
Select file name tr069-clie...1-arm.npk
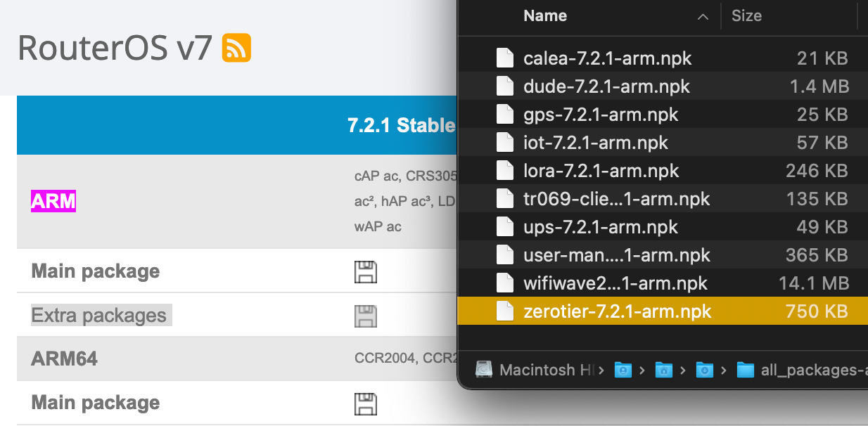pos(617,199)
